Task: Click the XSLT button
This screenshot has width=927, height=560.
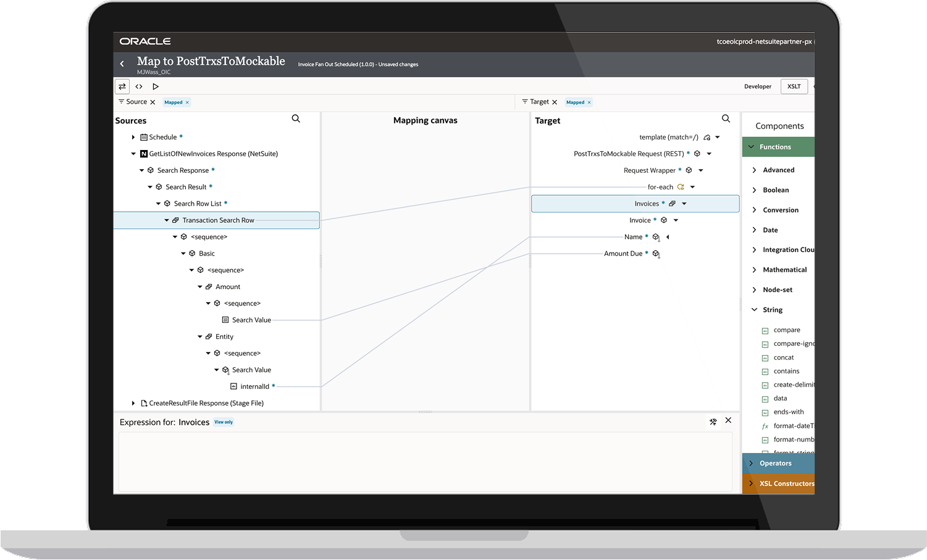Action: [x=794, y=86]
